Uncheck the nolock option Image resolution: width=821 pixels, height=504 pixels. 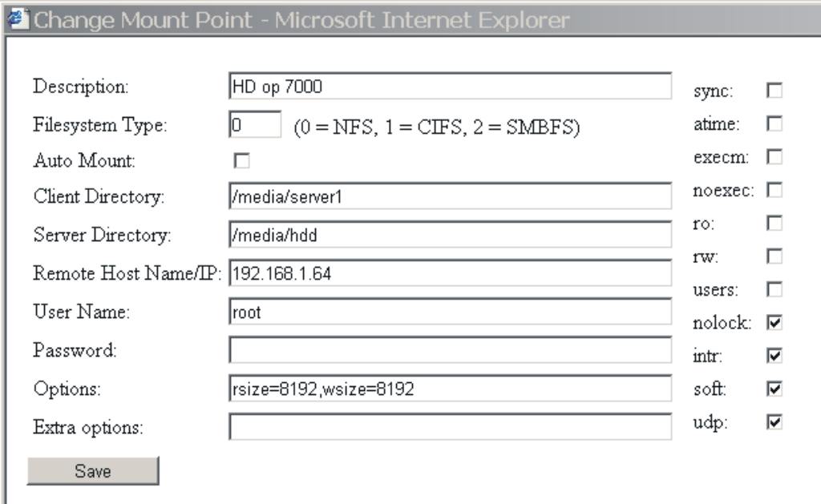coord(774,322)
